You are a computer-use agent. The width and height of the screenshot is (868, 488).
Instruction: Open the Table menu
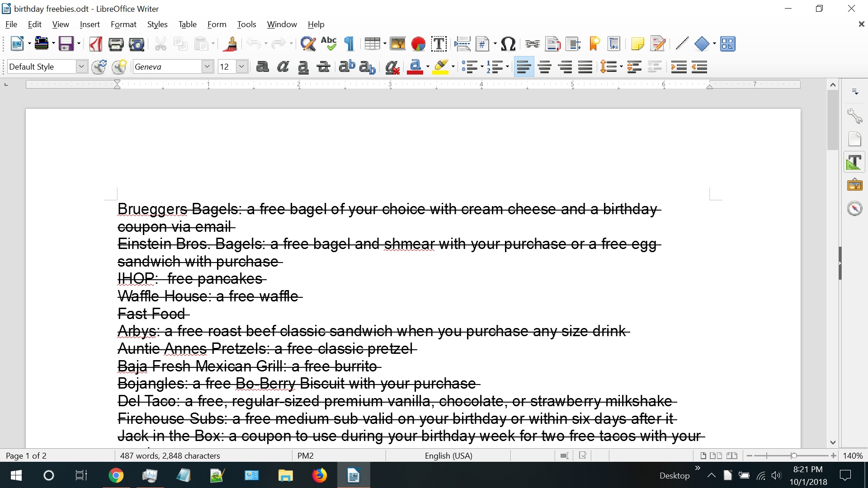click(x=187, y=24)
